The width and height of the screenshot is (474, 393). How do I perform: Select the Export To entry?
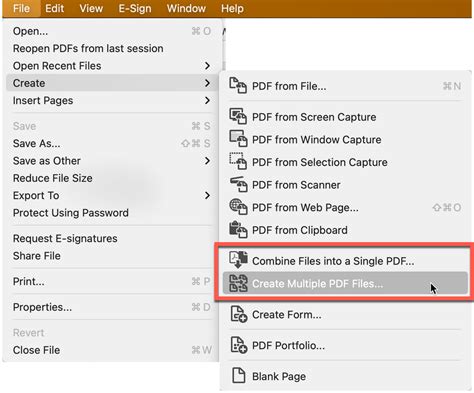[112, 195]
